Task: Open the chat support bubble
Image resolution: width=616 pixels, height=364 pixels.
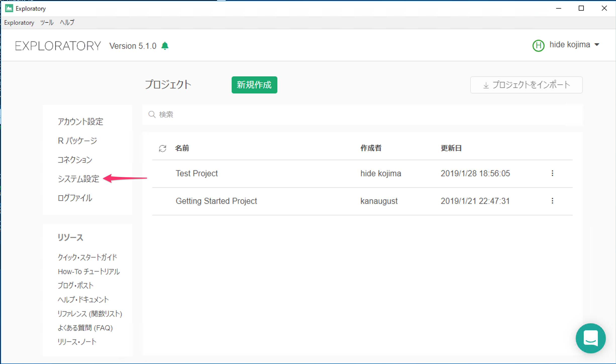Action: [590, 338]
